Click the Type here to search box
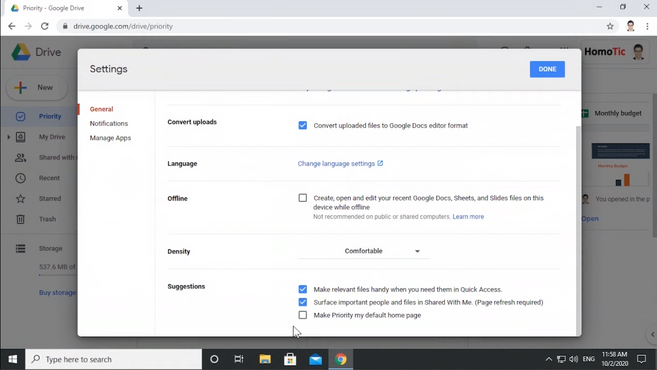Screen dimensions: 657x370 click(x=114, y=359)
